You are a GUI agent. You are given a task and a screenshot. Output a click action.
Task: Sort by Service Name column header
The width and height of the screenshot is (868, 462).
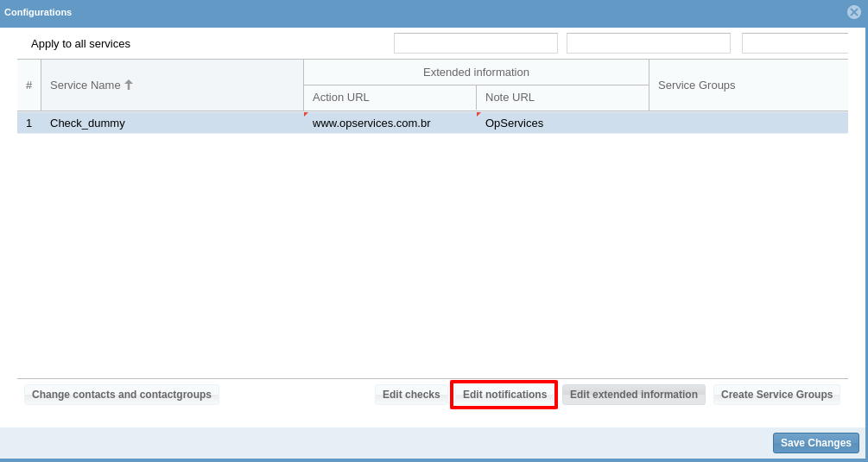pyautogui.click(x=85, y=85)
